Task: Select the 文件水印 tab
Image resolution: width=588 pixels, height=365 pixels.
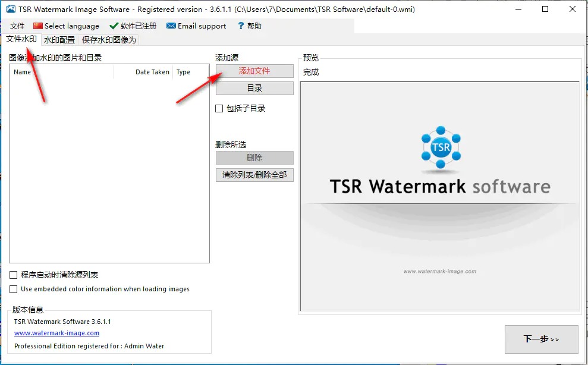Action: click(x=21, y=39)
